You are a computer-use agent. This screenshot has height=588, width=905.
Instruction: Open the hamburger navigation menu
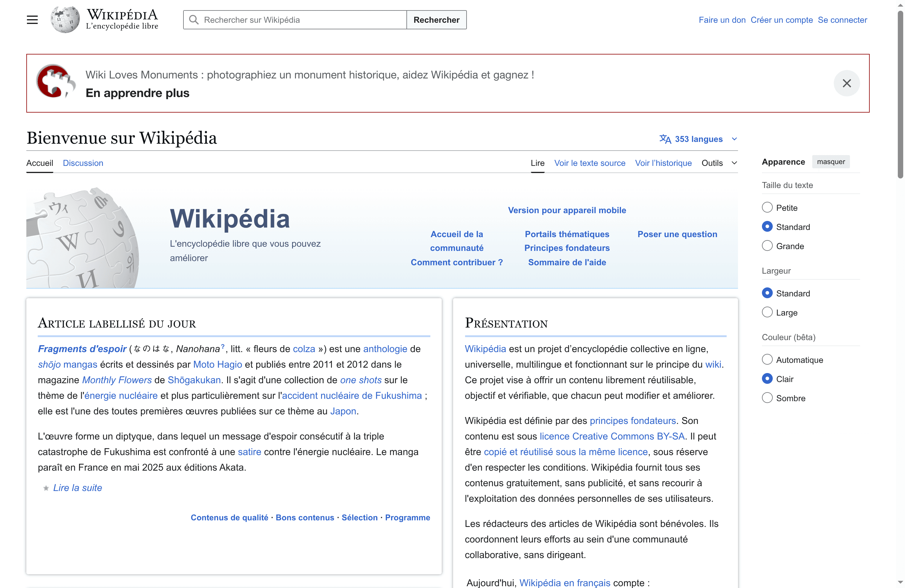pos(32,19)
